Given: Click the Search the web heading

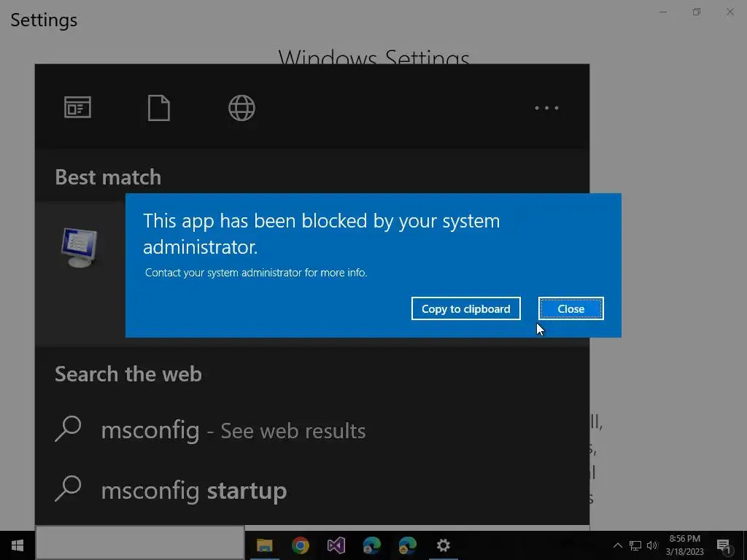Looking at the screenshot, I should click(x=128, y=374).
